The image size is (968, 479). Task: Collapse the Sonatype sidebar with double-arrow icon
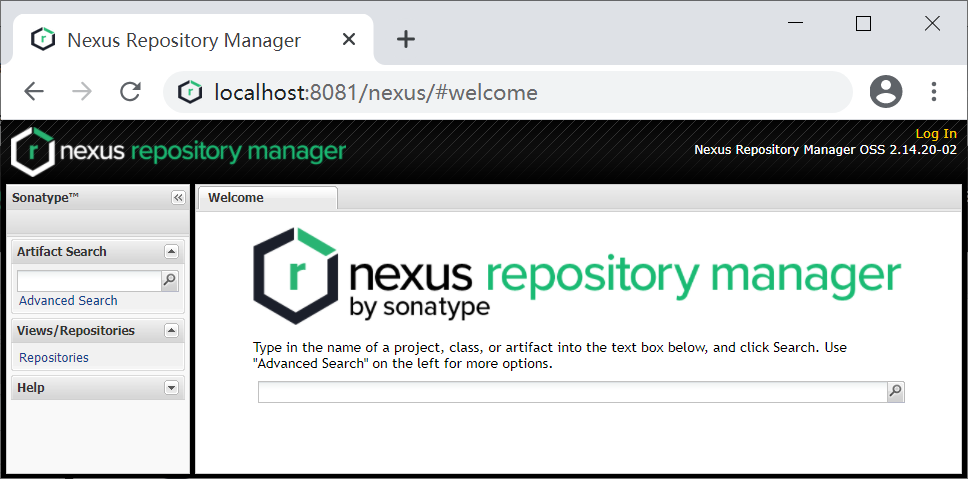tap(178, 198)
